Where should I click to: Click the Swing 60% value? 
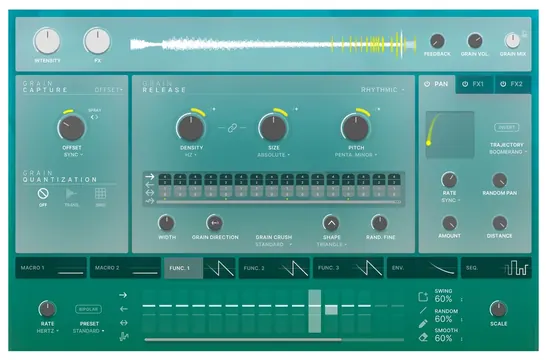pos(443,299)
